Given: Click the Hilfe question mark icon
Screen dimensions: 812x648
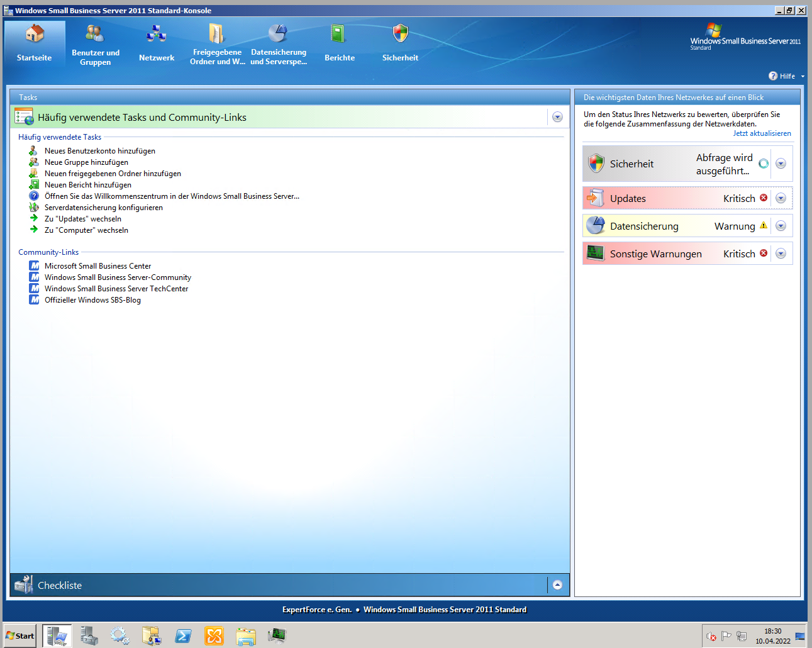Looking at the screenshot, I should pyautogui.click(x=773, y=75).
